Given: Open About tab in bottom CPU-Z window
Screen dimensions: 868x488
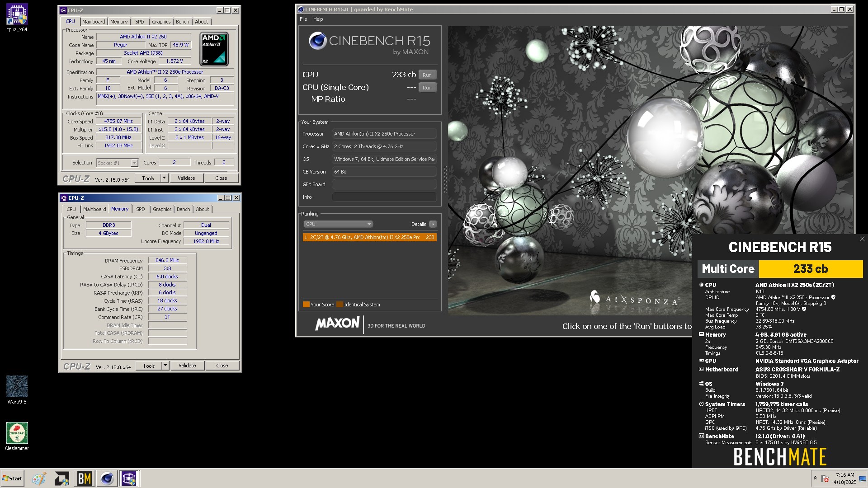Looking at the screenshot, I should click(x=202, y=209).
